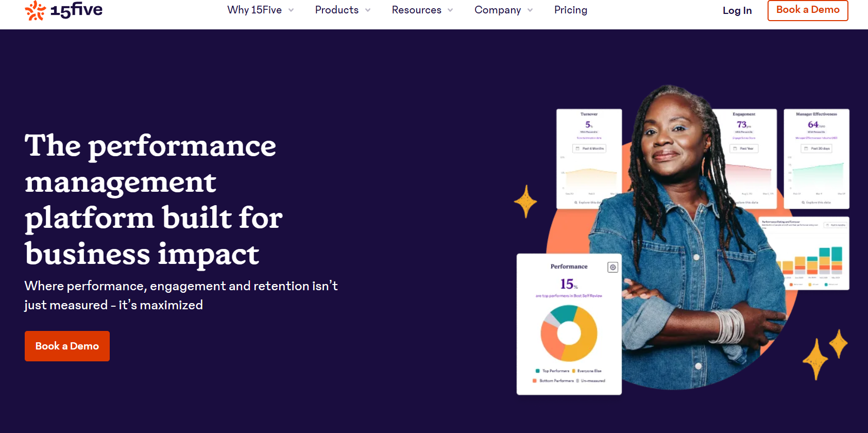Screen dimensions: 868x433
Task: Click the Manager Effectiveness Past 30 days calendar button
Action: click(816, 148)
